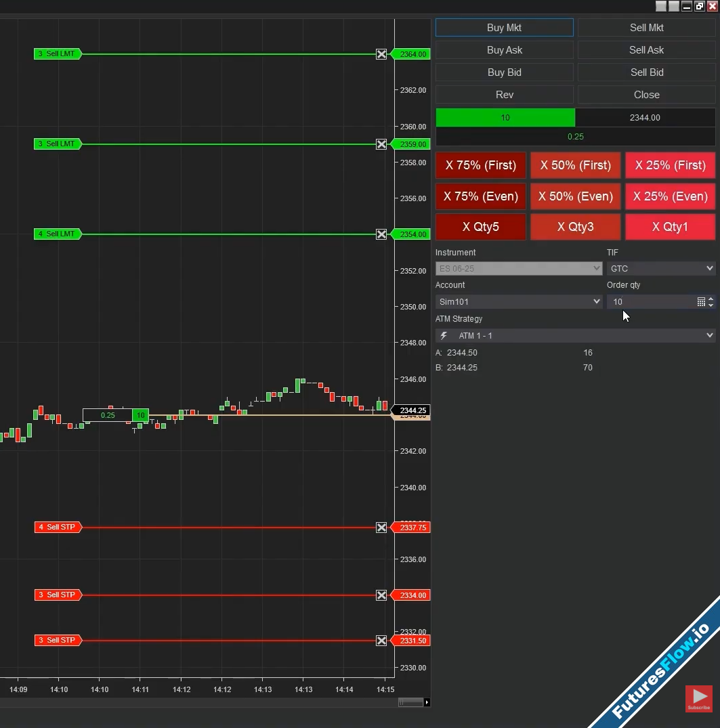
Task: Cancel the Sell LMT order at 2364.00
Action: coord(381,54)
